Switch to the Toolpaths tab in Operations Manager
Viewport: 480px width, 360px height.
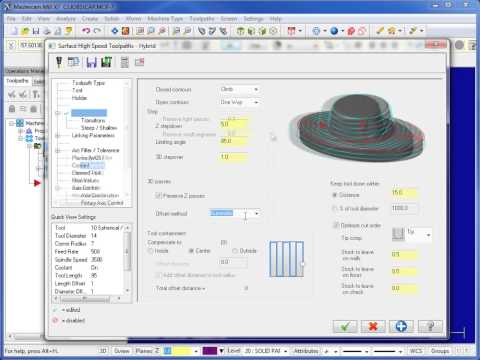[x=17, y=81]
